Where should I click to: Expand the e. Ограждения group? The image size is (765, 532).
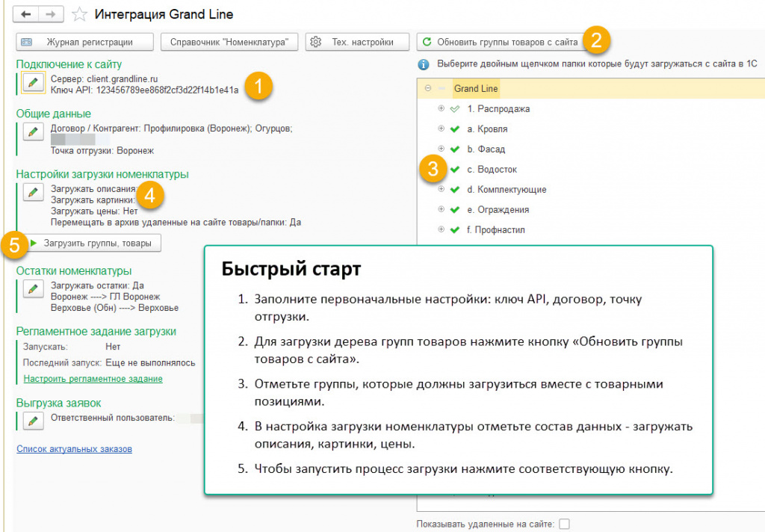441,209
